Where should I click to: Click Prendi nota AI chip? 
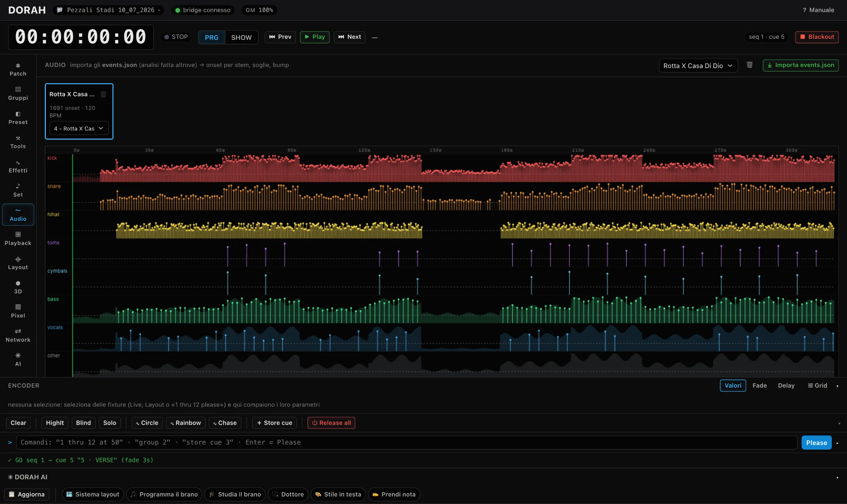[394, 494]
